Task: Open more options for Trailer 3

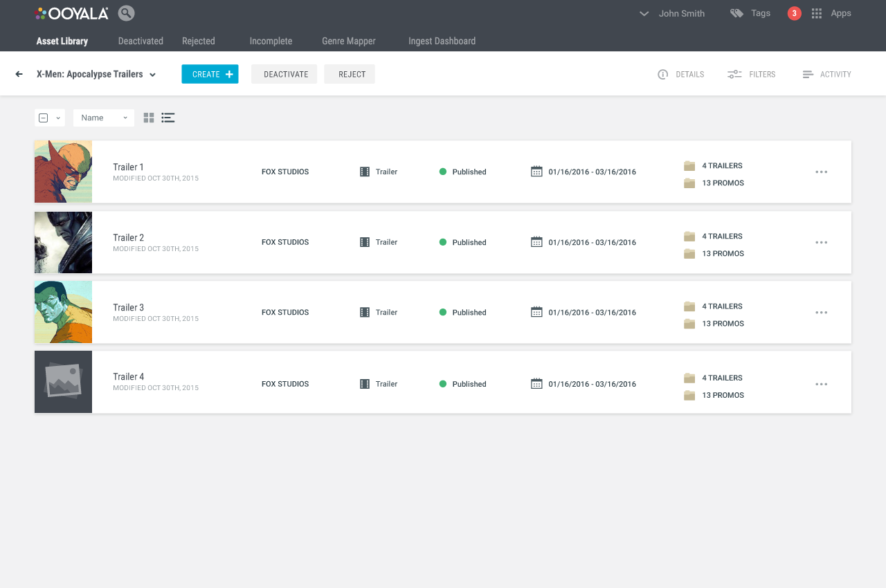Action: point(822,313)
